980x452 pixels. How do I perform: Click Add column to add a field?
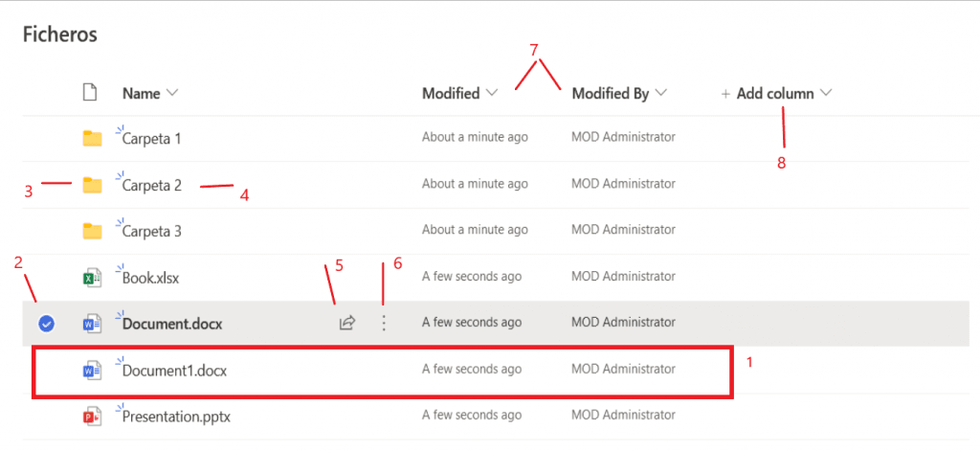777,93
